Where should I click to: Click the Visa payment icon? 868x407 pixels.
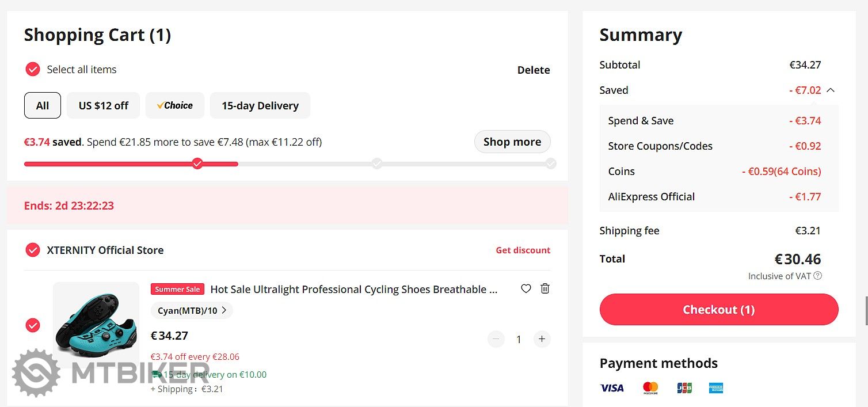[x=612, y=388]
